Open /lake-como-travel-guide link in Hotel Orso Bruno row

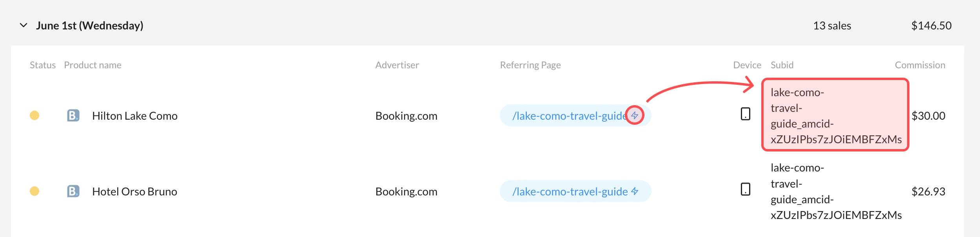570,191
